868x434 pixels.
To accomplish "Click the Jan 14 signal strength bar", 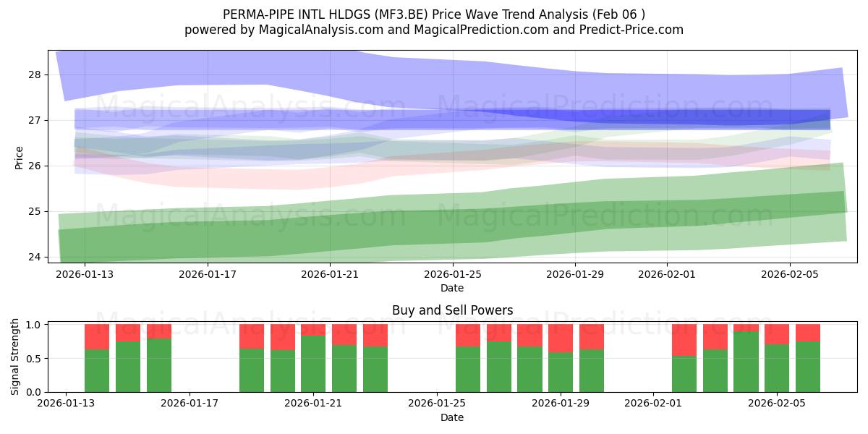I will 97,358.
